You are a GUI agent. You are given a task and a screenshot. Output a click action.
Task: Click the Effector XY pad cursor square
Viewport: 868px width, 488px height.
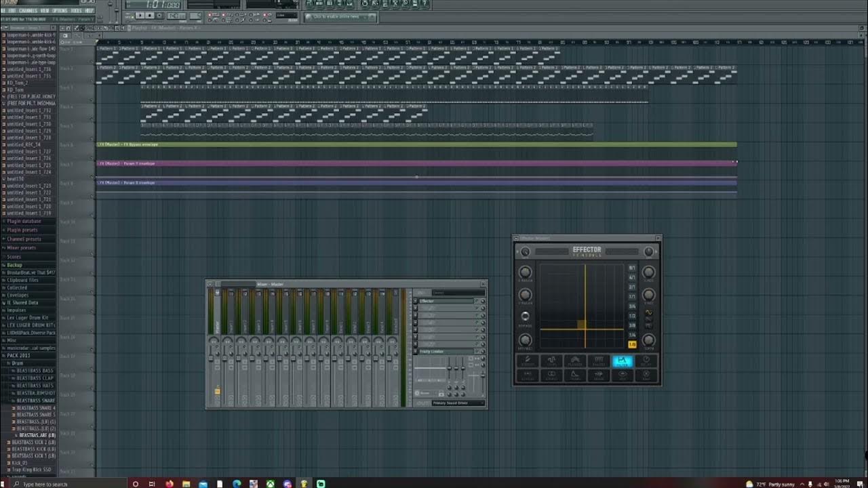(581, 324)
